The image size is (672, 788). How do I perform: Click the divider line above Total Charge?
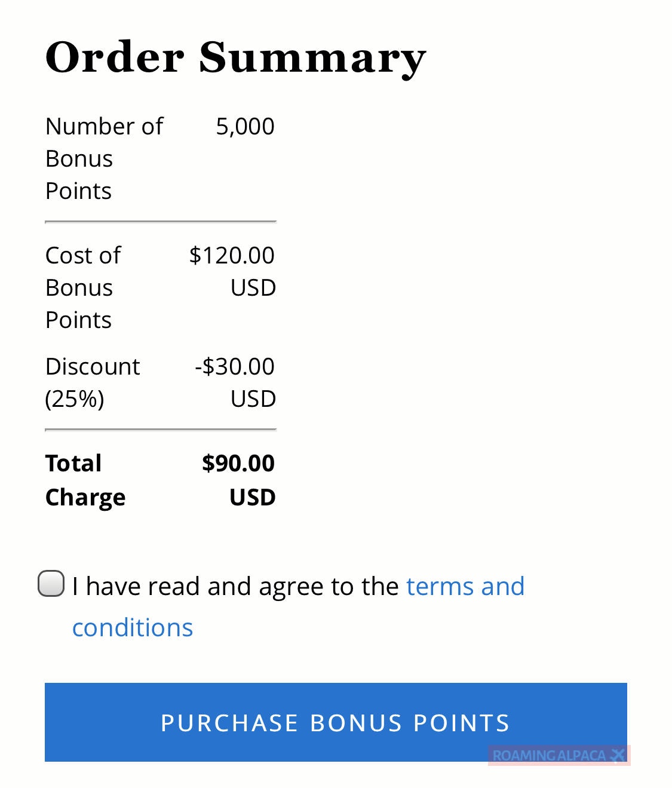160,430
